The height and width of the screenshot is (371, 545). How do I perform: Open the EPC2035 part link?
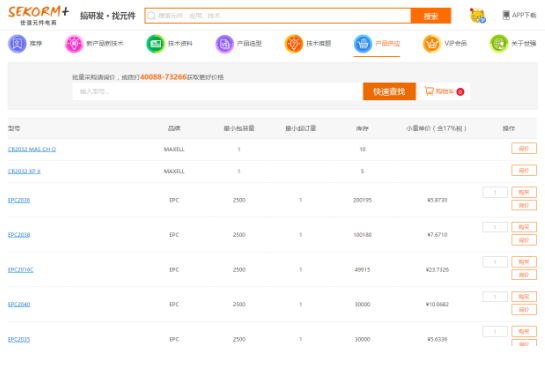point(19,339)
